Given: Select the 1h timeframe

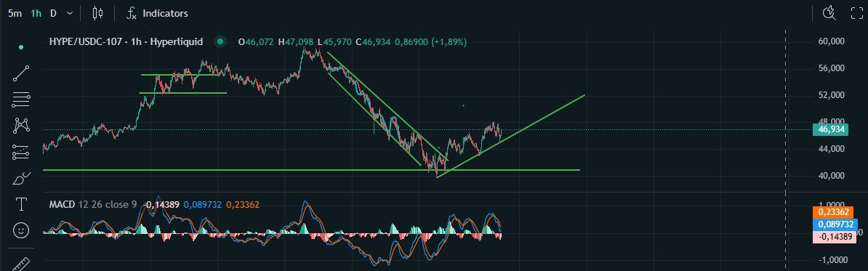Looking at the screenshot, I should click(36, 13).
